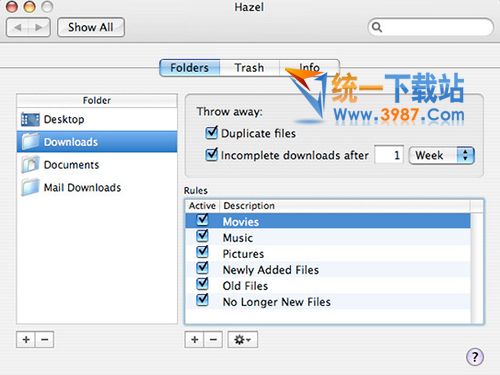Add a rule with the plus button
Viewport: 500px width, 375px height.
click(x=194, y=340)
